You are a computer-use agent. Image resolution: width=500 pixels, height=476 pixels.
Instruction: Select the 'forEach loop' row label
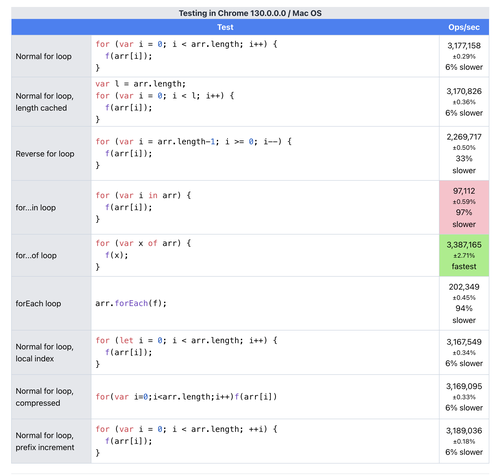(38, 303)
